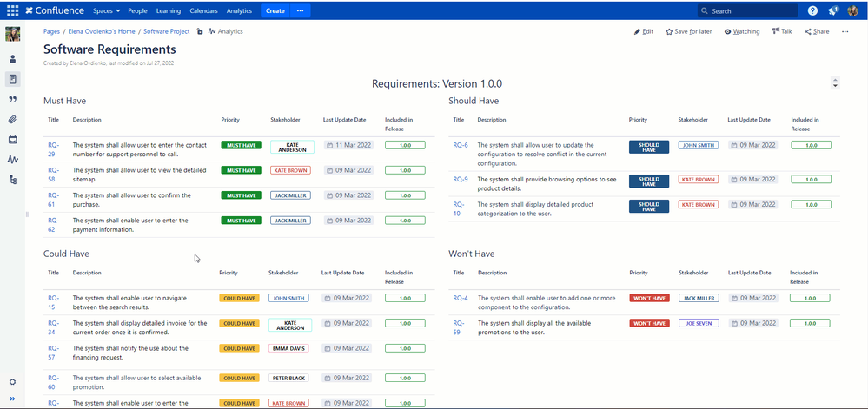Open the People menu item
The height and width of the screenshot is (409, 868).
point(137,10)
